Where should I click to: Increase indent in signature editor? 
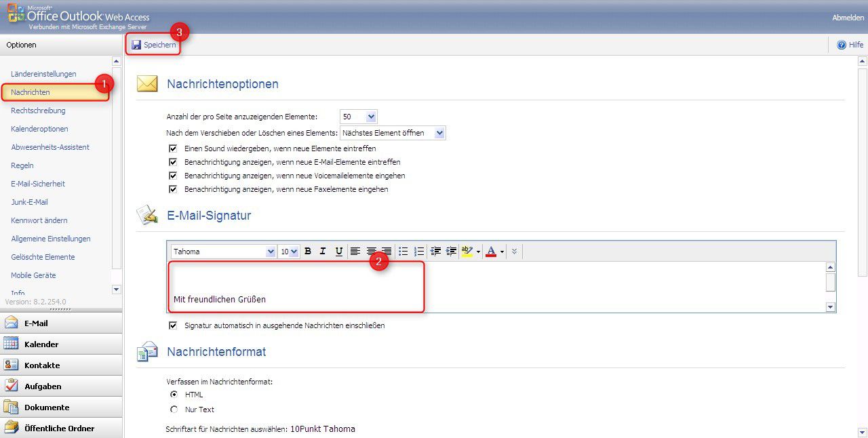451,252
